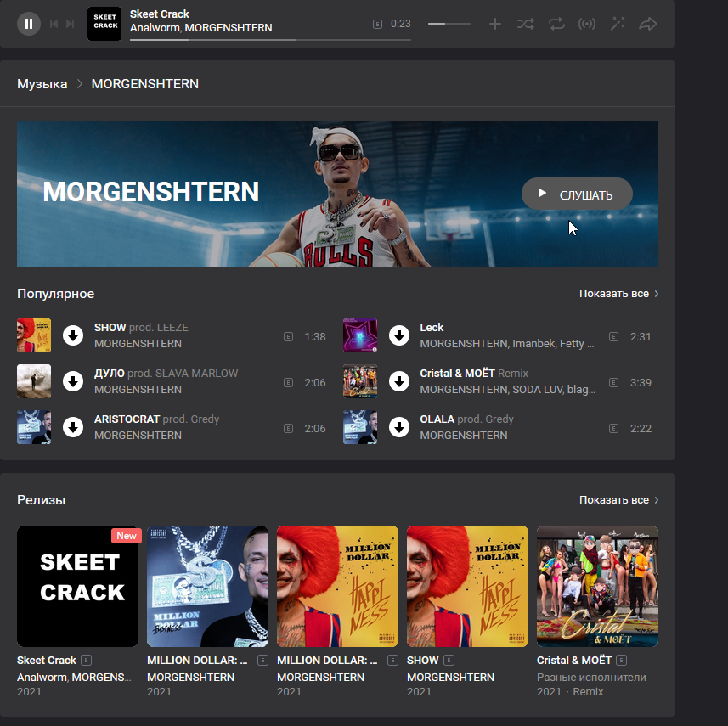The image size is (728, 726).
Task: Click SHOW release title
Action: pyautogui.click(x=422, y=661)
